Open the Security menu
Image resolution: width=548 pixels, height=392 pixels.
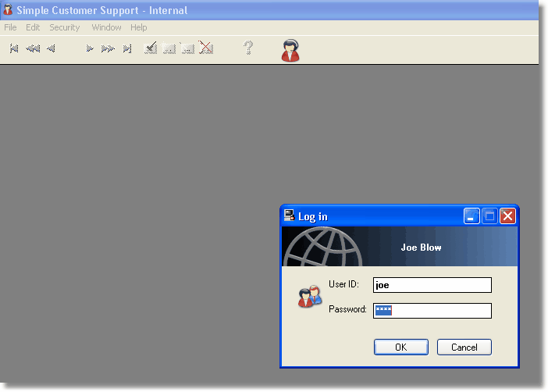click(x=65, y=27)
